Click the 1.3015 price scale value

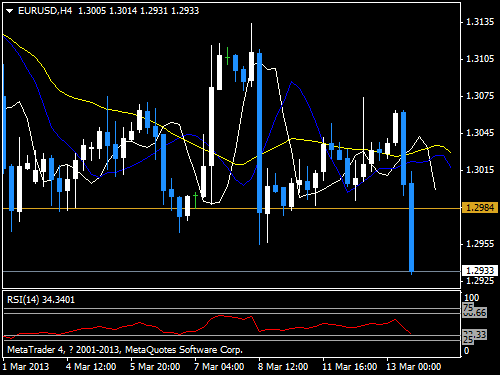tap(480, 170)
